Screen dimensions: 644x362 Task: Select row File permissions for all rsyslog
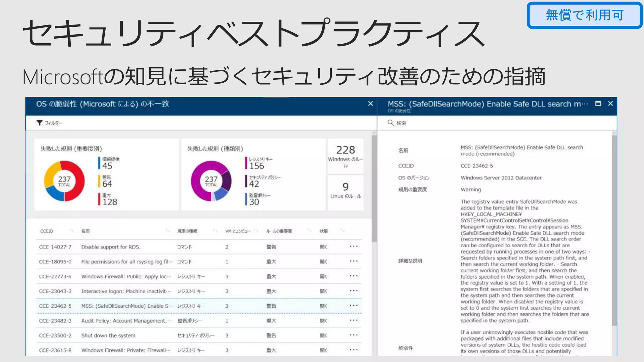pyautogui.click(x=199, y=261)
